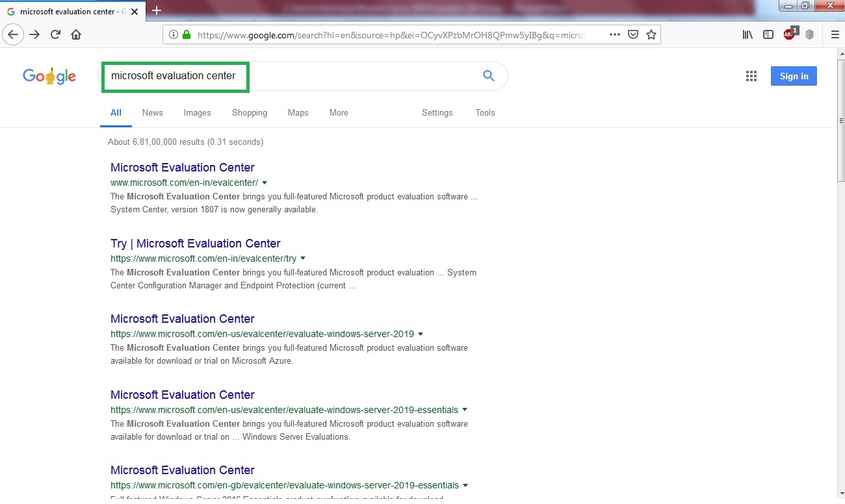Viewport: 845px width, 504px height.
Task: Expand arrow next to en-in/evalcenter/try URL
Action: coord(303,258)
